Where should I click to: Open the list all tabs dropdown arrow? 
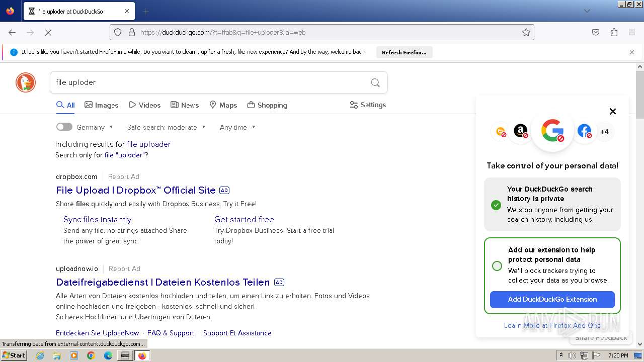[587, 11]
